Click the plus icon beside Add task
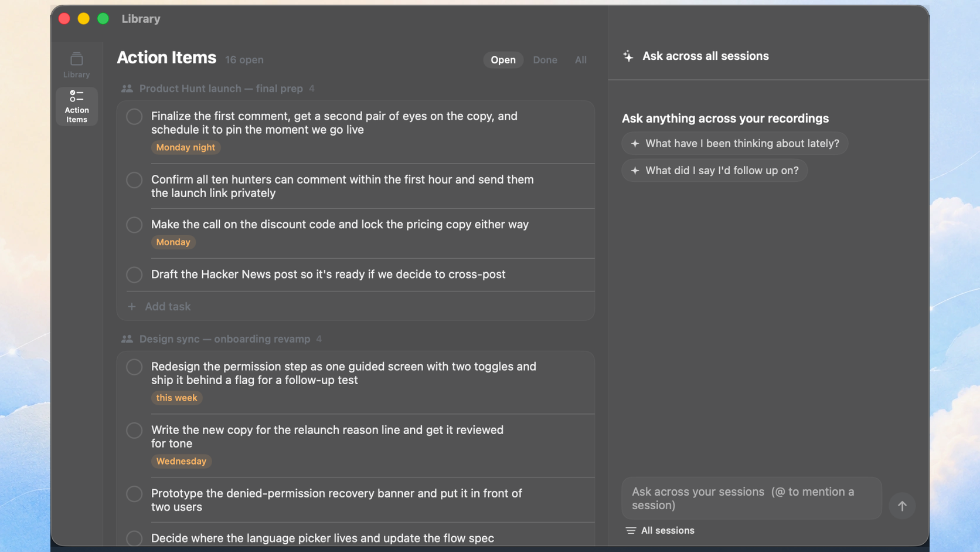Screen dimensions: 980x552 click(x=132, y=306)
